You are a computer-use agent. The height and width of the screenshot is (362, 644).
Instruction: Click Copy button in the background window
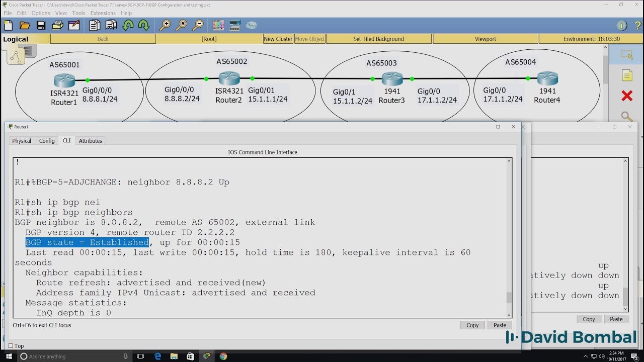(x=589, y=319)
